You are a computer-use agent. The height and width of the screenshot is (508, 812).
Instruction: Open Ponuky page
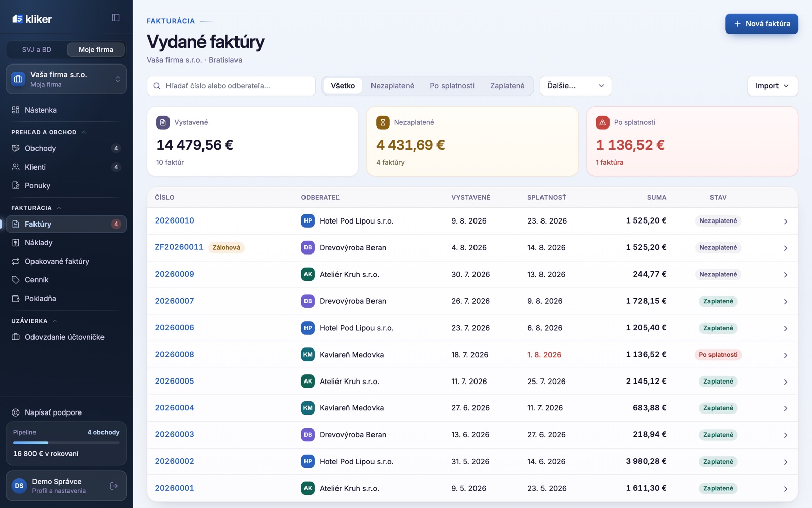pos(66,185)
